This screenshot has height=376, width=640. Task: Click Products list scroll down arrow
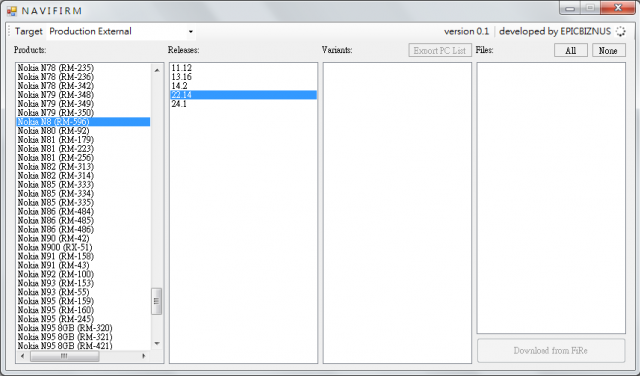tap(157, 343)
